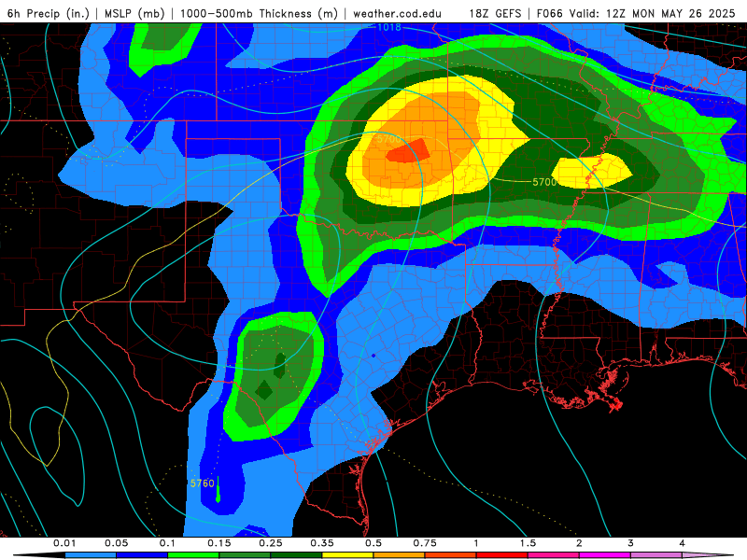This screenshot has width=747, height=560.
Task: Click the 0.1 legend value
Action: point(168,543)
